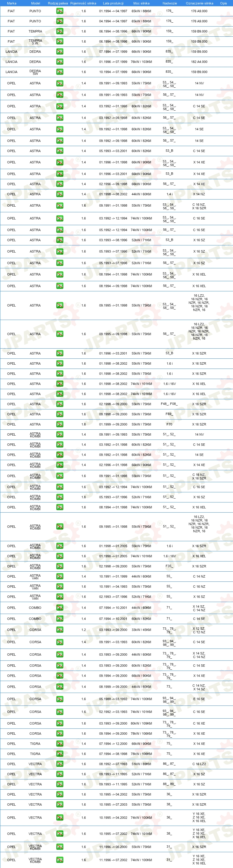Click fuel icon in CORSA E 16 SE row
Screen dimensions: 233x868
60,699
